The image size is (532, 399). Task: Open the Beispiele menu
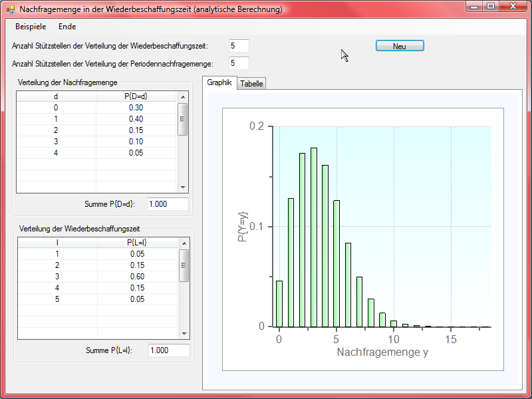31,27
